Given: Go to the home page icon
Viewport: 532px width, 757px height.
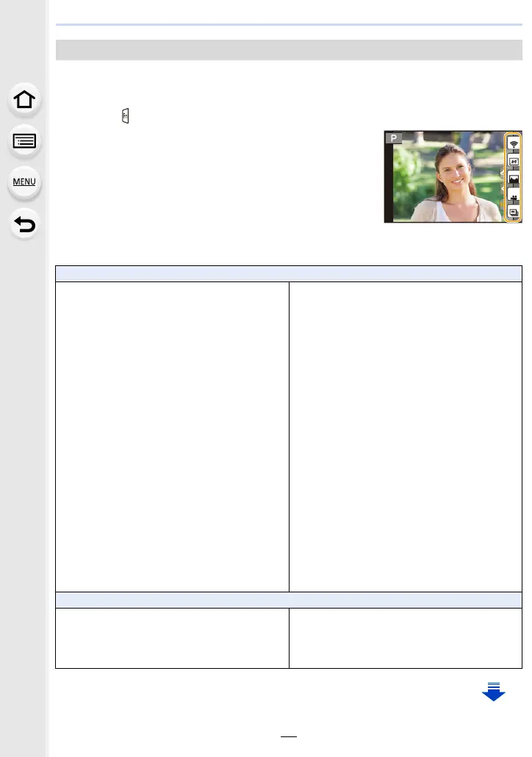Looking at the screenshot, I should coord(24,100).
